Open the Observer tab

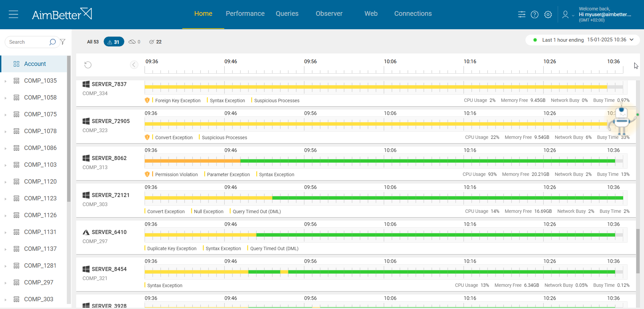click(329, 13)
